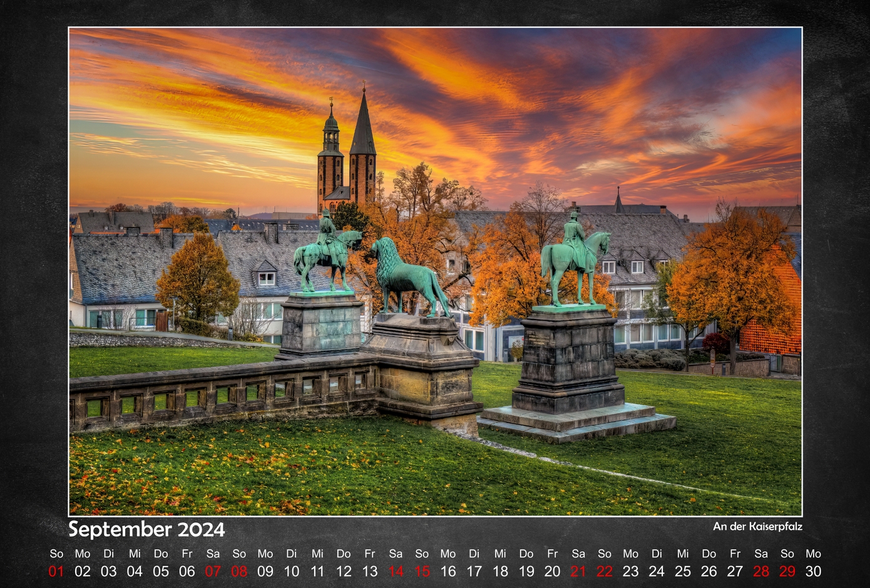Image resolution: width=870 pixels, height=588 pixels.
Task: Pick the date 11 in calendar
Action: [317, 571]
